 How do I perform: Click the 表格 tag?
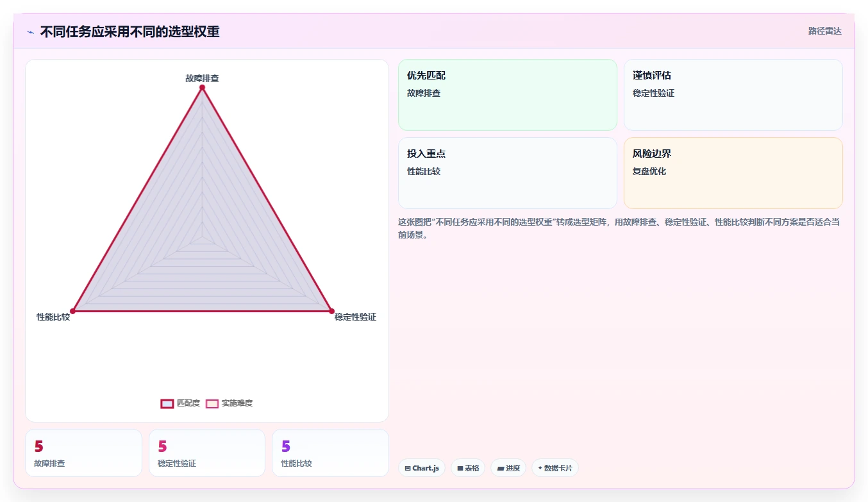[468, 468]
